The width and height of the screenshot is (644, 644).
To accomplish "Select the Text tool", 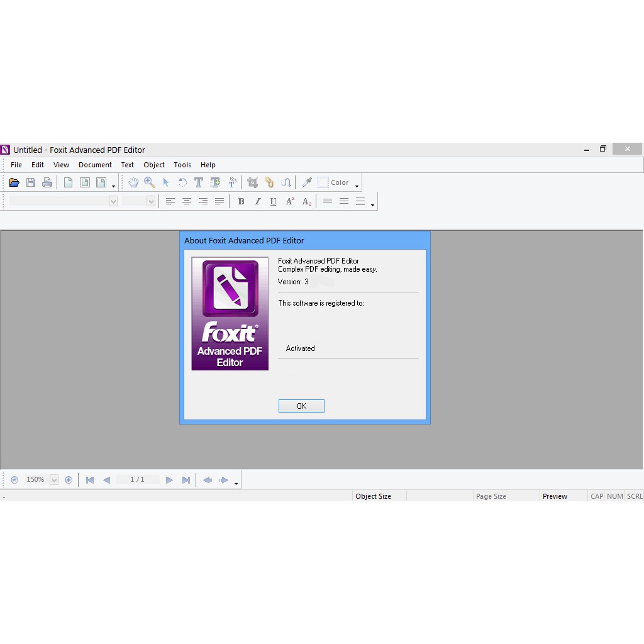I will click(198, 182).
